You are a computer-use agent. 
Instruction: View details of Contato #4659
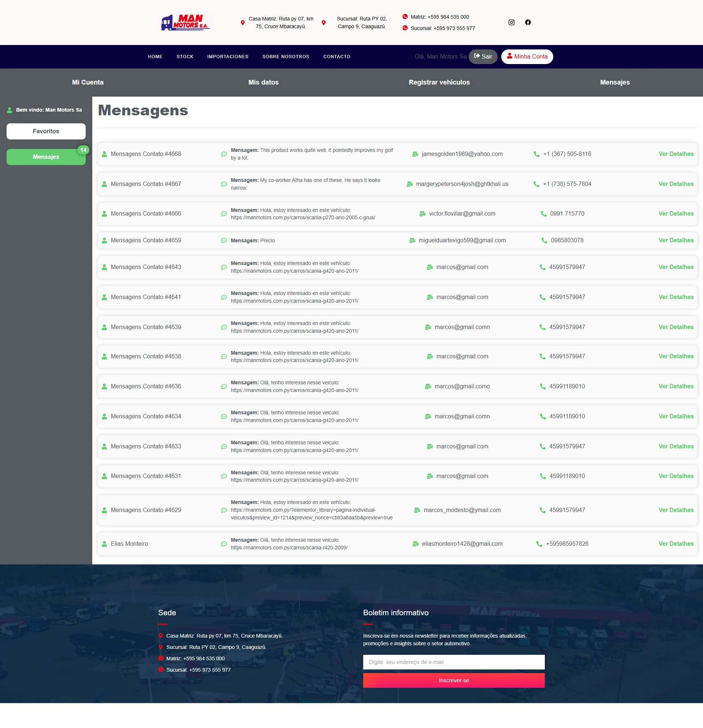(x=676, y=240)
